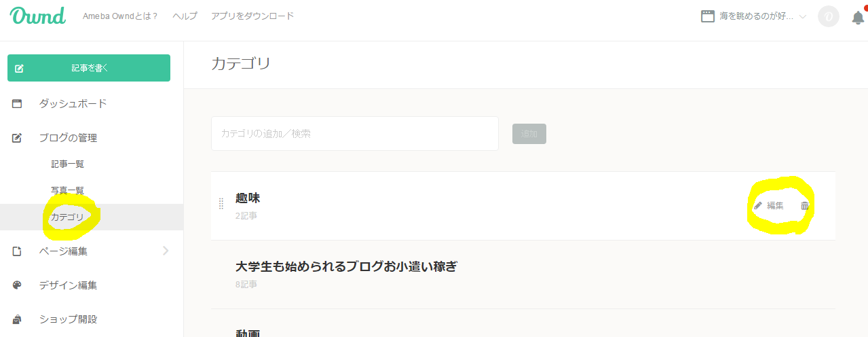Click the Ownd logo
Screen dimensions: 868x337
[38, 16]
